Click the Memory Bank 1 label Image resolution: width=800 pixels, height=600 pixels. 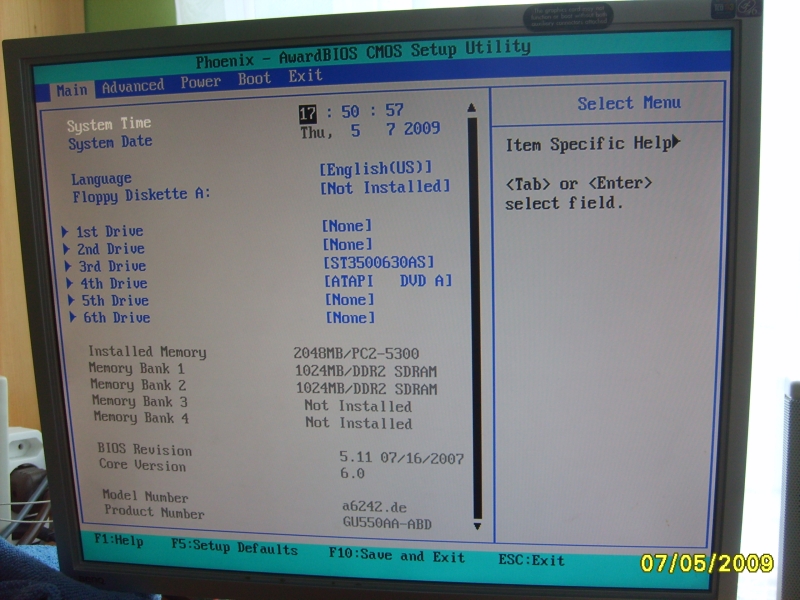[x=136, y=368]
